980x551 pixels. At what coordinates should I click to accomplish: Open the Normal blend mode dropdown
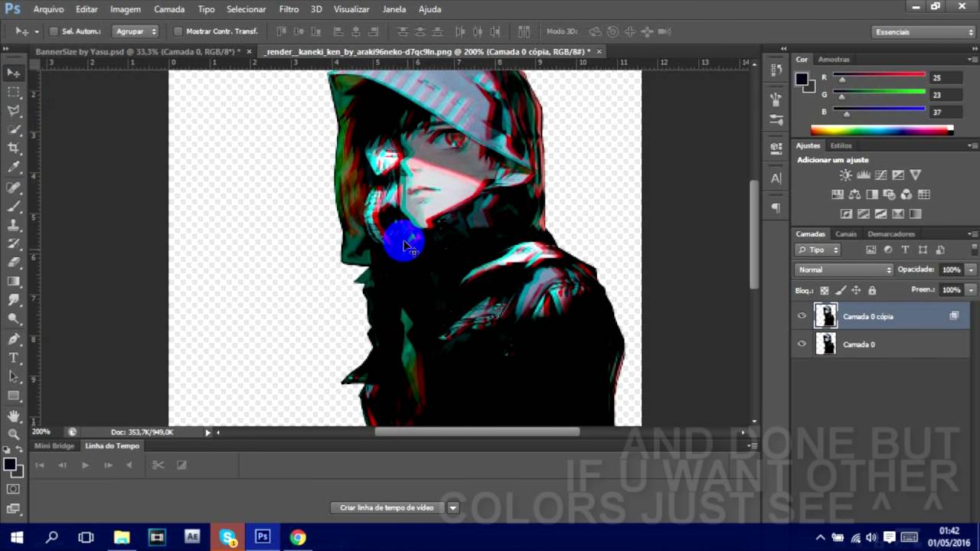844,269
